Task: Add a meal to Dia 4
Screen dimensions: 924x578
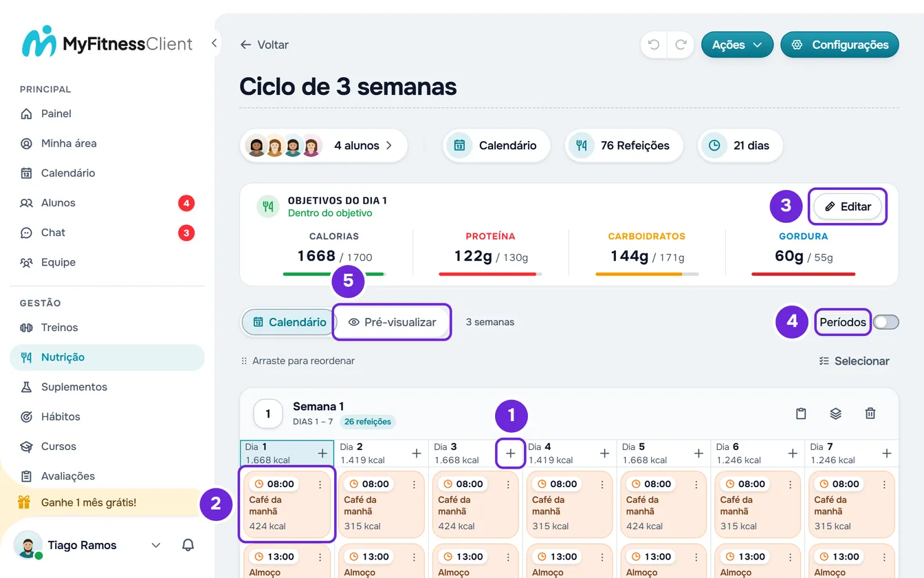Action: [605, 453]
